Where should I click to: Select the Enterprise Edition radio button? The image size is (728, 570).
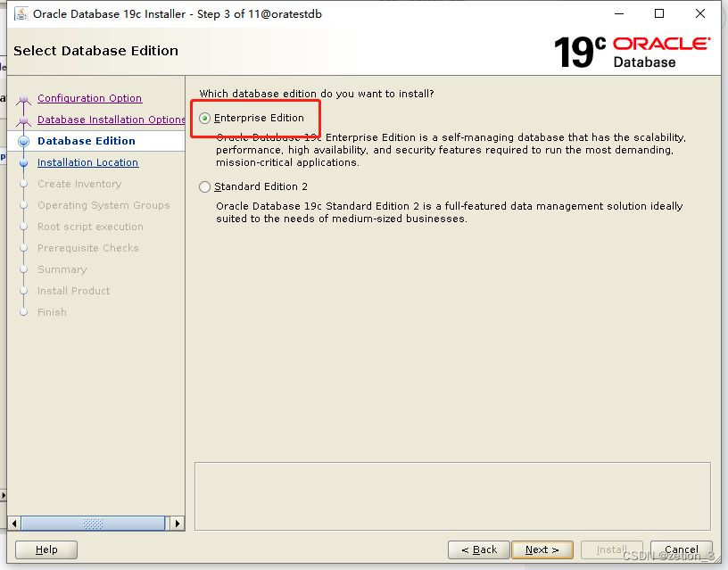205,119
